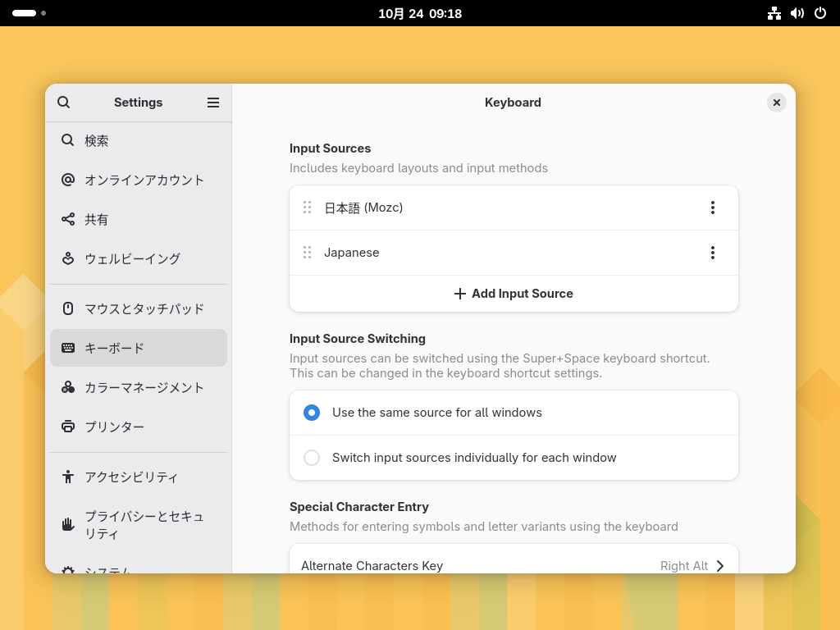This screenshot has width=840, height=630.
Task: Open the volume indicator in top bar
Action: click(x=797, y=13)
